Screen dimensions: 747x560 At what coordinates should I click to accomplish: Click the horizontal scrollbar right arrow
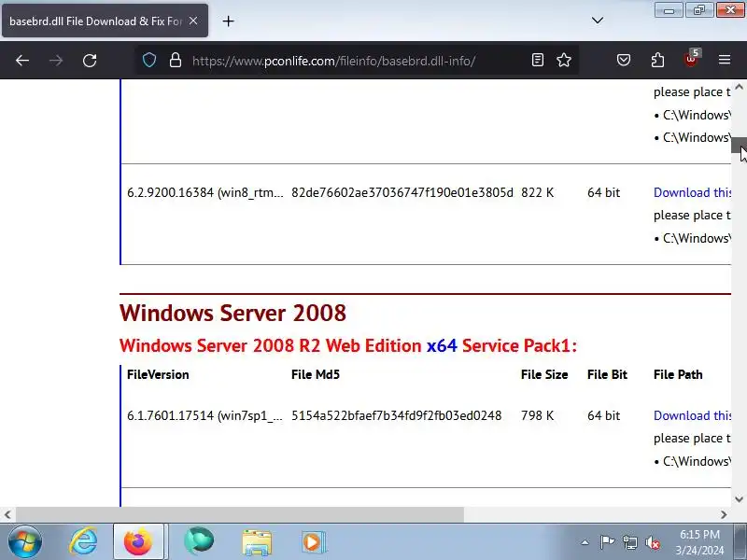coord(724,515)
